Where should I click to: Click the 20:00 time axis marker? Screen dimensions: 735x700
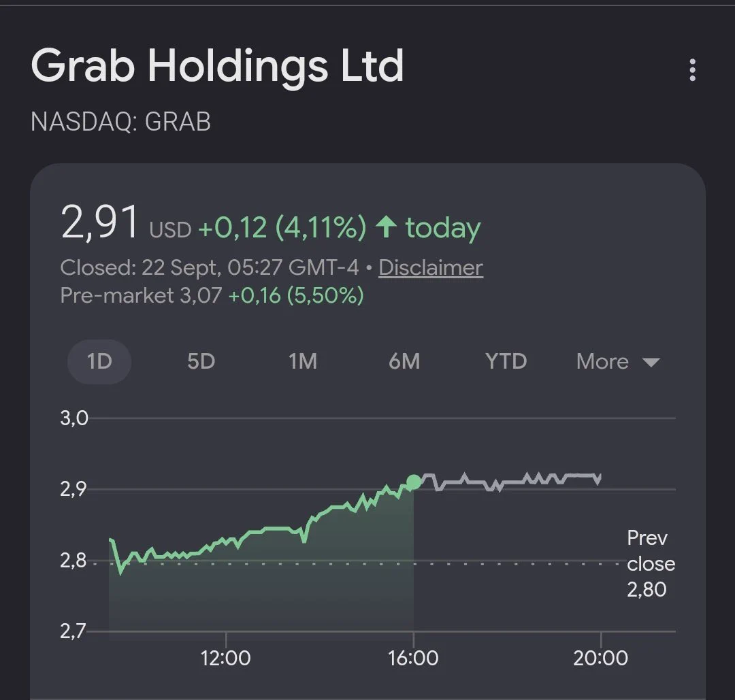pyautogui.click(x=600, y=658)
